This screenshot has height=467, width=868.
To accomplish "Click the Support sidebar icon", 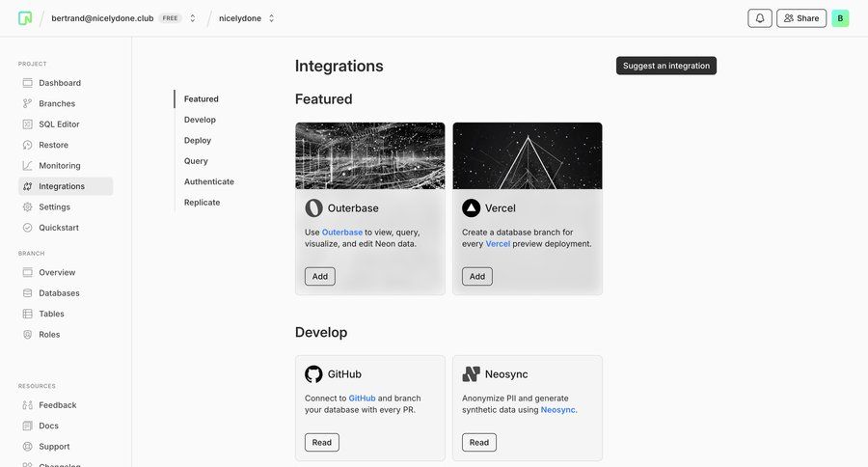I will (27, 447).
